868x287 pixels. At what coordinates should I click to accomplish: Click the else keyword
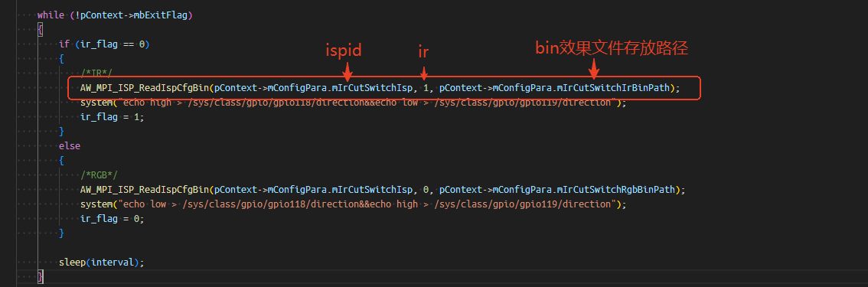(x=70, y=146)
